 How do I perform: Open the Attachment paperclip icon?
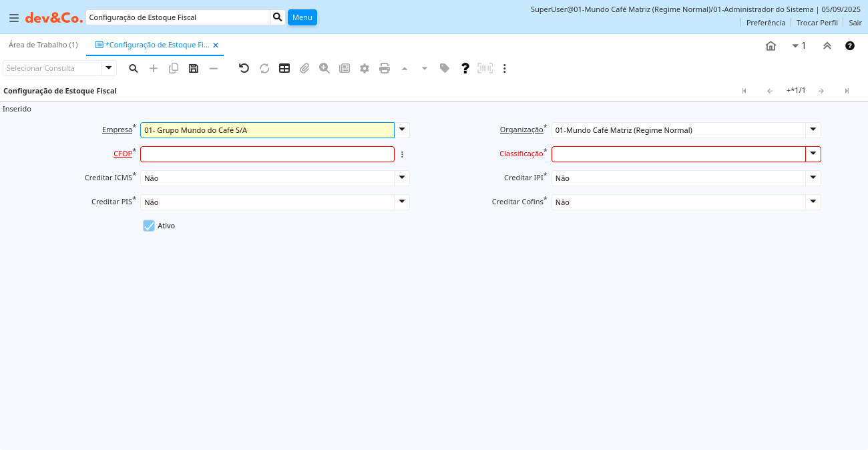coord(304,68)
